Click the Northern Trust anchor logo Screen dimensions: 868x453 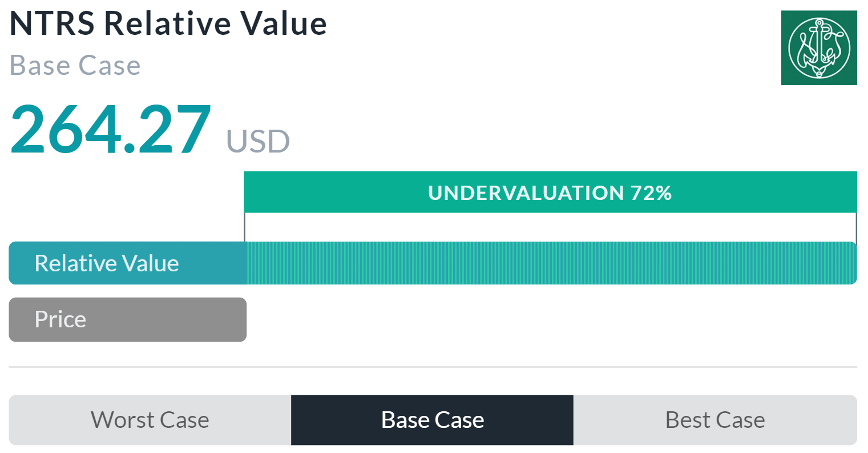click(819, 48)
